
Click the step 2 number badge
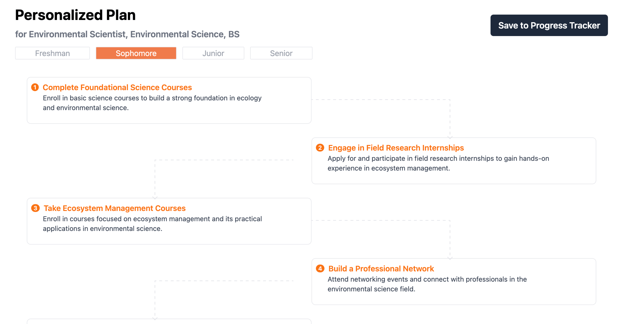tap(320, 148)
